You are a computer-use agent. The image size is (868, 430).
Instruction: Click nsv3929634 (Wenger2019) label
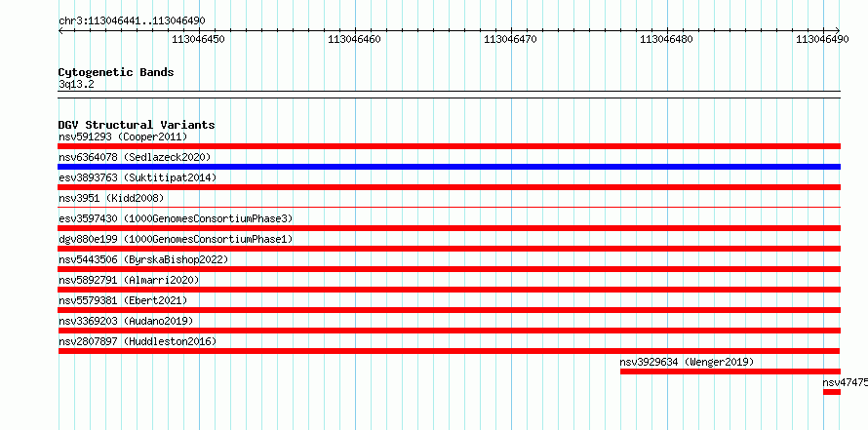click(687, 362)
